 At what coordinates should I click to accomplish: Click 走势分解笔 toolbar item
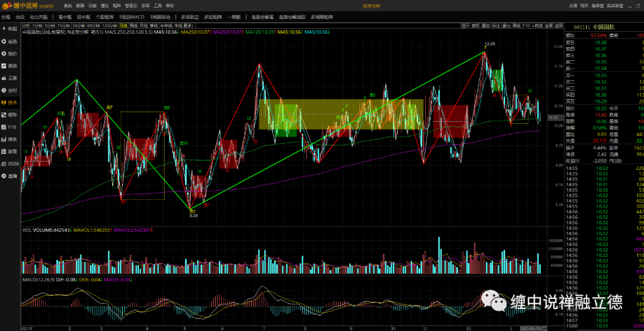click(263, 17)
